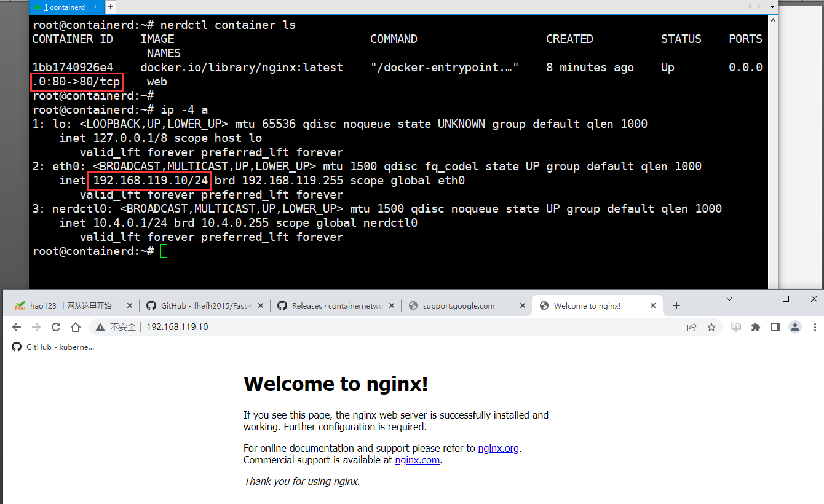Follow the nginx.org link
The height and width of the screenshot is (504, 824).
(499, 448)
